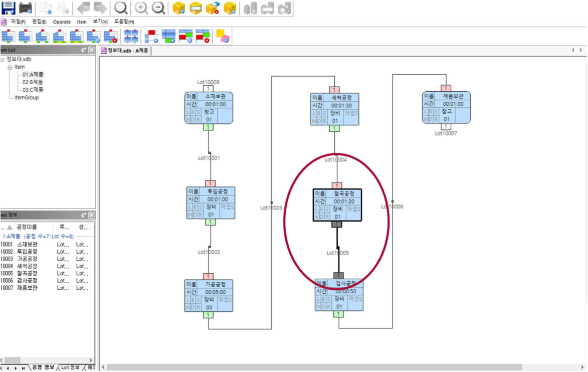The image size is (588, 372).
Task: Click the magnifier search icon
Action: point(121,8)
